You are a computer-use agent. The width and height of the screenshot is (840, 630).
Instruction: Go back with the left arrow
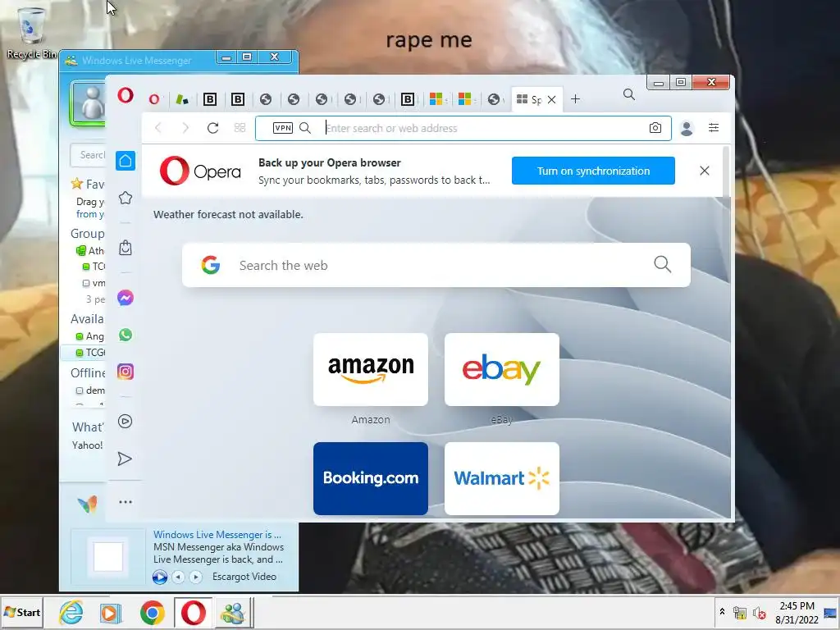pyautogui.click(x=158, y=127)
